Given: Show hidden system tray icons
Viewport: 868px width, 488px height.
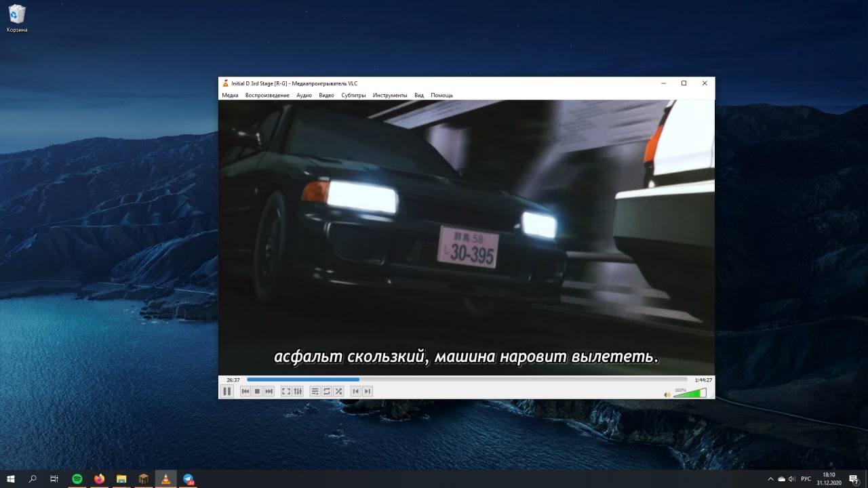Looking at the screenshot, I should 770,479.
